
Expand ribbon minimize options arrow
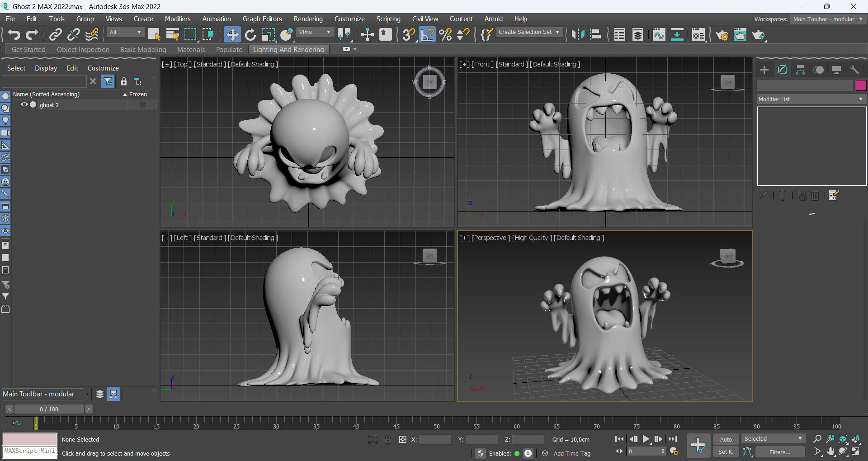pos(355,49)
